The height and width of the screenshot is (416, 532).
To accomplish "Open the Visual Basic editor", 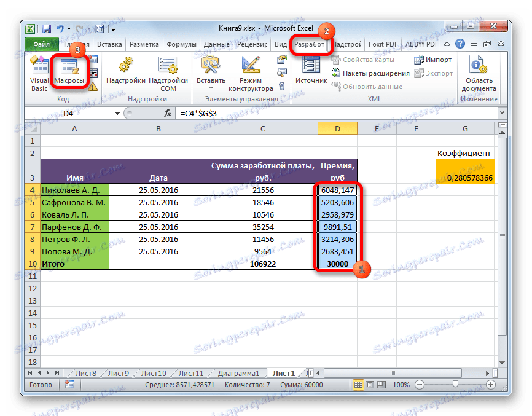I will tap(39, 74).
